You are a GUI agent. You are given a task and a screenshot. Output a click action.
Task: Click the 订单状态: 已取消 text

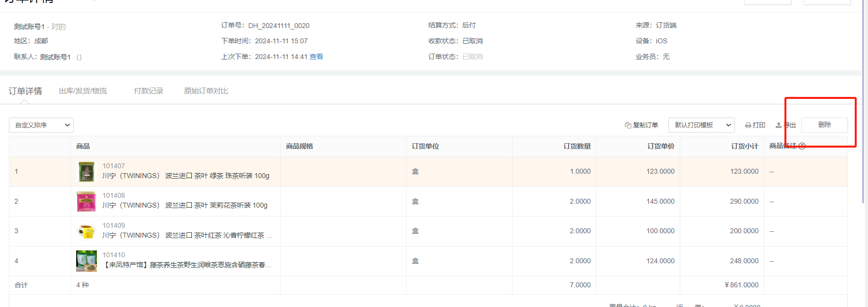point(456,57)
